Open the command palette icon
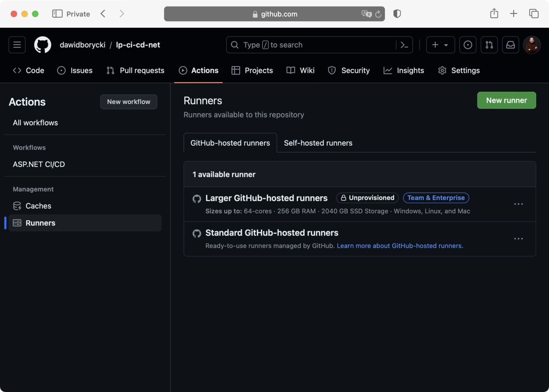 coord(404,45)
